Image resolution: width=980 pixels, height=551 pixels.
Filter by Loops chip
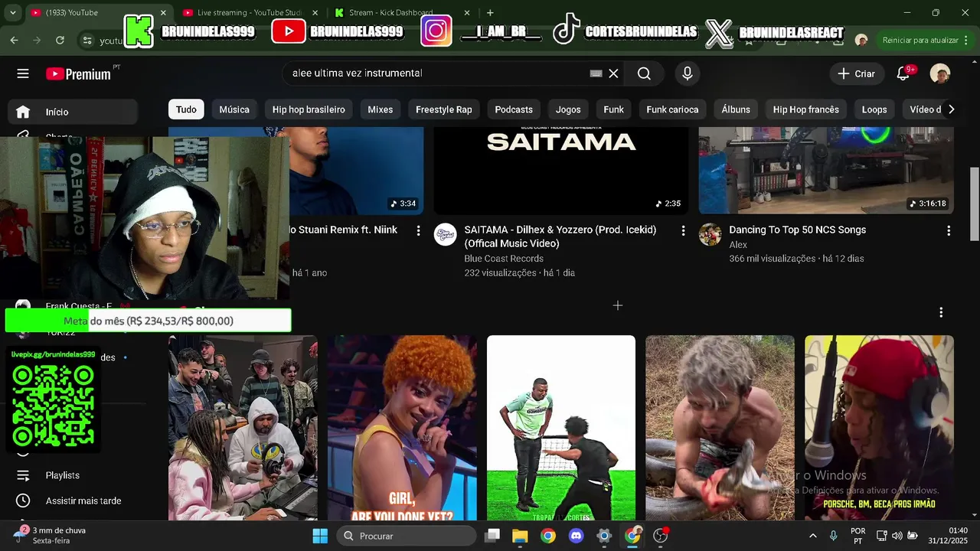point(874,109)
